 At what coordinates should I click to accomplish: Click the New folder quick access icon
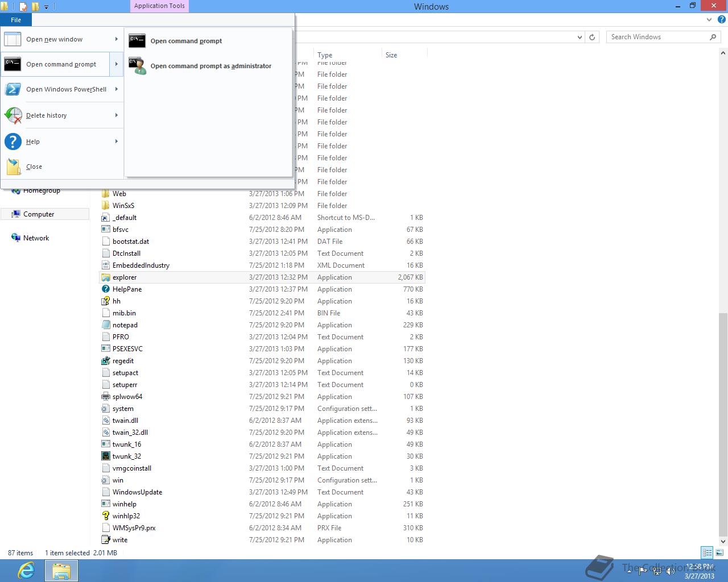(35, 7)
